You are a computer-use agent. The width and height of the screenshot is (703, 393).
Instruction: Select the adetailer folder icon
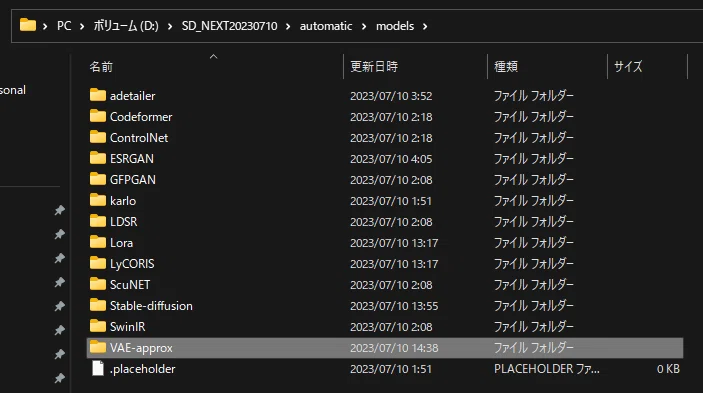coord(98,95)
